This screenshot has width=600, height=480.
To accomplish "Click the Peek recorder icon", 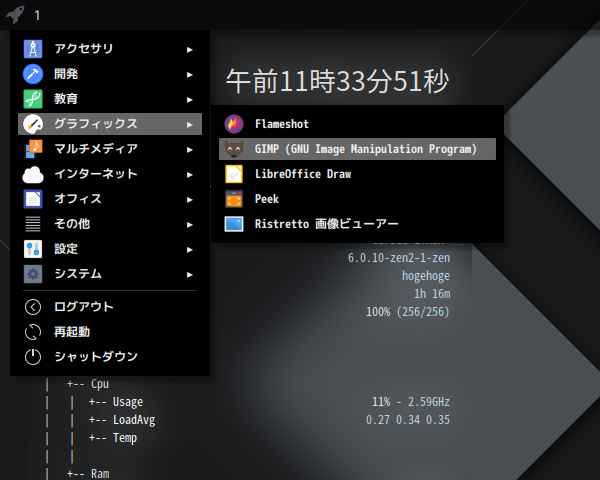I will point(234,199).
